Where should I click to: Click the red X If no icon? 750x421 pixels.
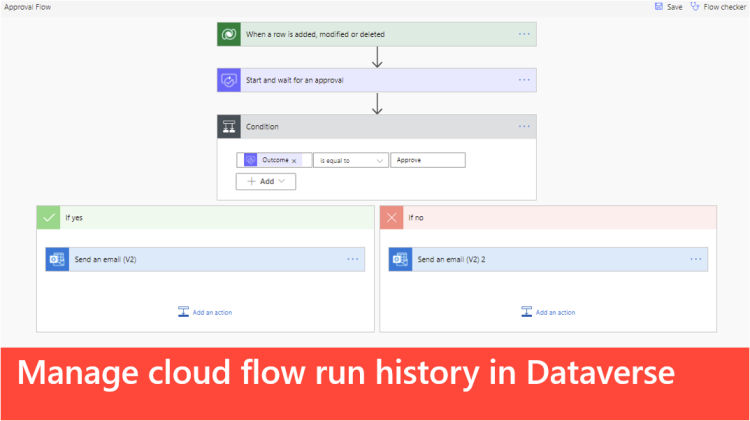[391, 217]
